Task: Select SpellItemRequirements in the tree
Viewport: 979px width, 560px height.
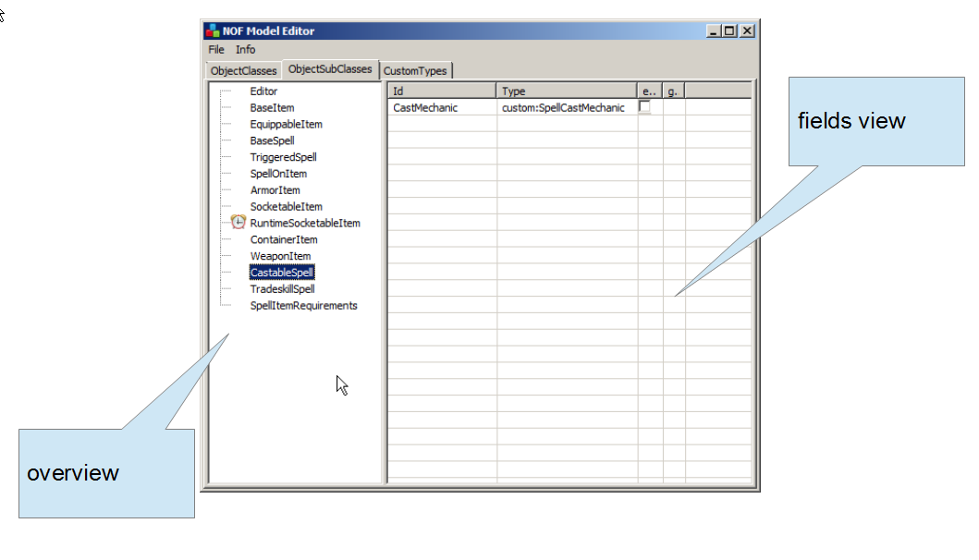Action: (x=303, y=306)
